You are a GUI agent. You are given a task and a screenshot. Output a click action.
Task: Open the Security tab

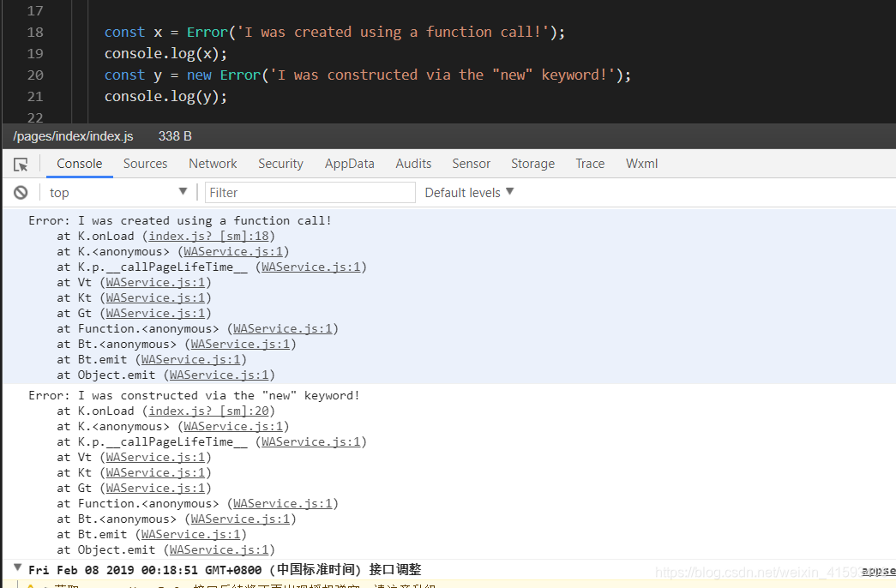click(x=280, y=163)
